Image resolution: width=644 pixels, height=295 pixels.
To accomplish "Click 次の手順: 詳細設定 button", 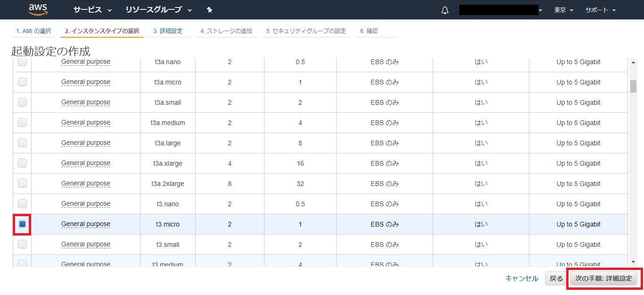I will [603, 278].
